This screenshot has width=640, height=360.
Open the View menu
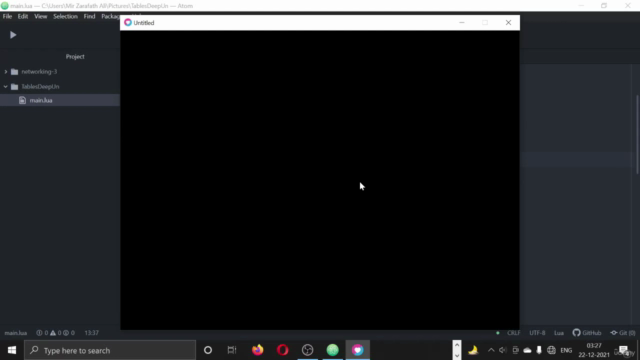point(40,16)
